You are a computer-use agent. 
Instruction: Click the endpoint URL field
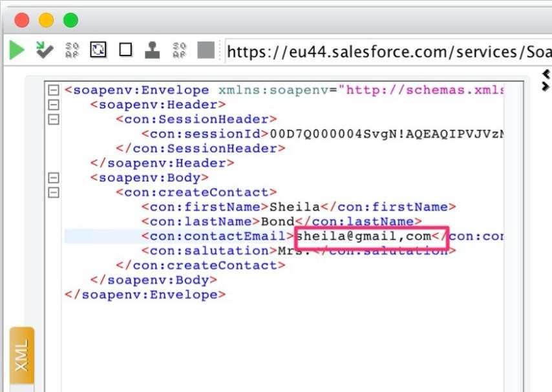click(388, 52)
